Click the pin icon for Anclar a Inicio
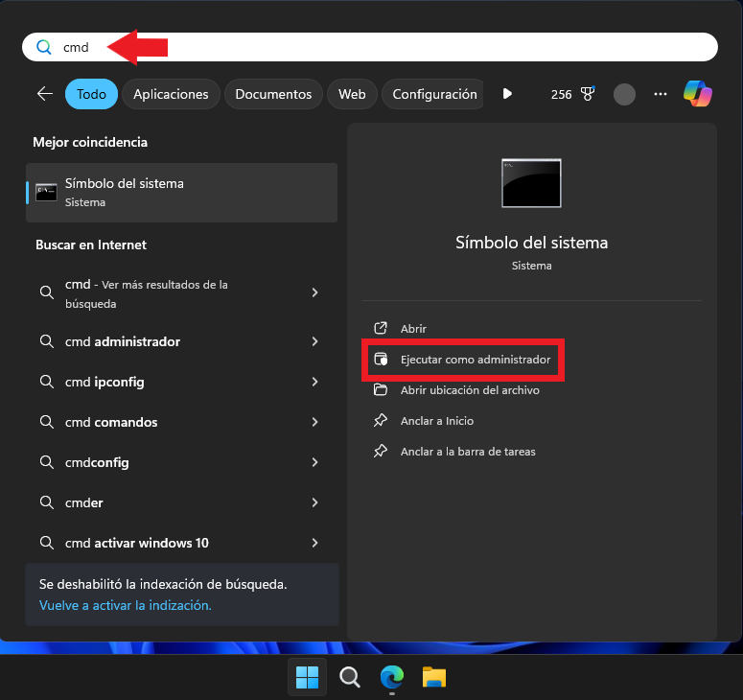Screen dimensions: 743x700 (381, 420)
